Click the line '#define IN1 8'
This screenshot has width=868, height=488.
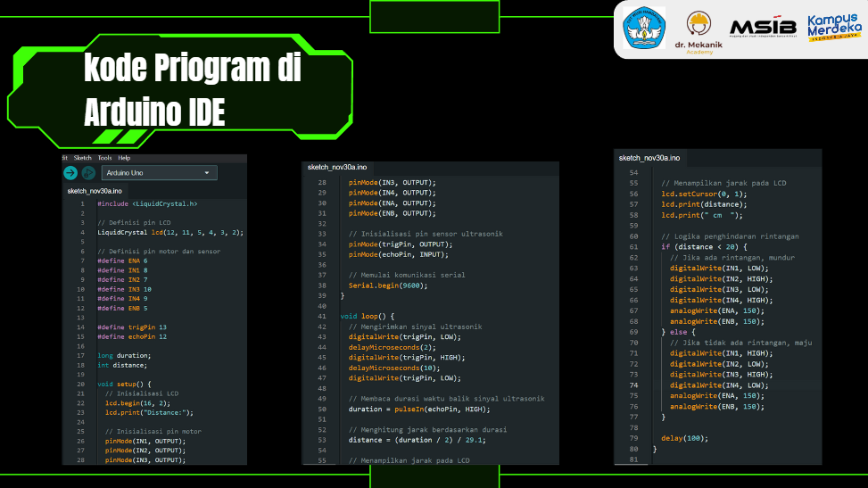[122, 270]
